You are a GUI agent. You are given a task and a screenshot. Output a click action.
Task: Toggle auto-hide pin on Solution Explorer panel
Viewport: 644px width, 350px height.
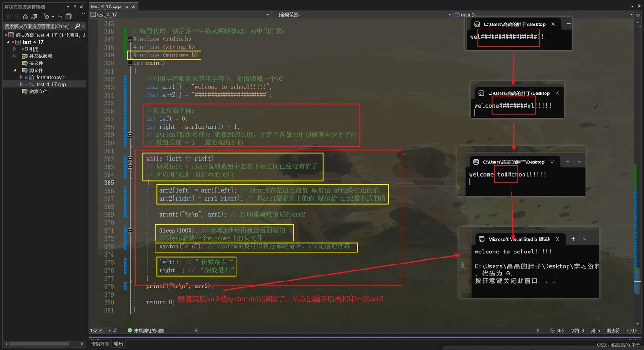[75, 7]
